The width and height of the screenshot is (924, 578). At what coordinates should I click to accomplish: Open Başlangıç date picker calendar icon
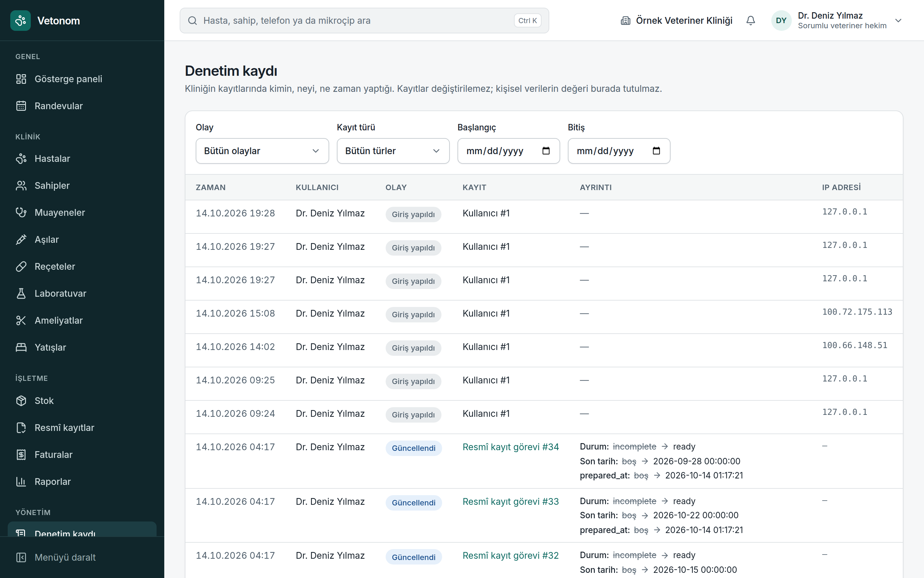tap(546, 151)
